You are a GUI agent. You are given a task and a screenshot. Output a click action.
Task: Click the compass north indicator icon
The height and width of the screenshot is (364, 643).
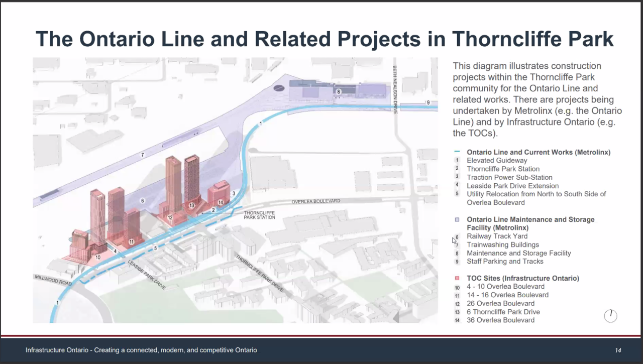point(610,316)
